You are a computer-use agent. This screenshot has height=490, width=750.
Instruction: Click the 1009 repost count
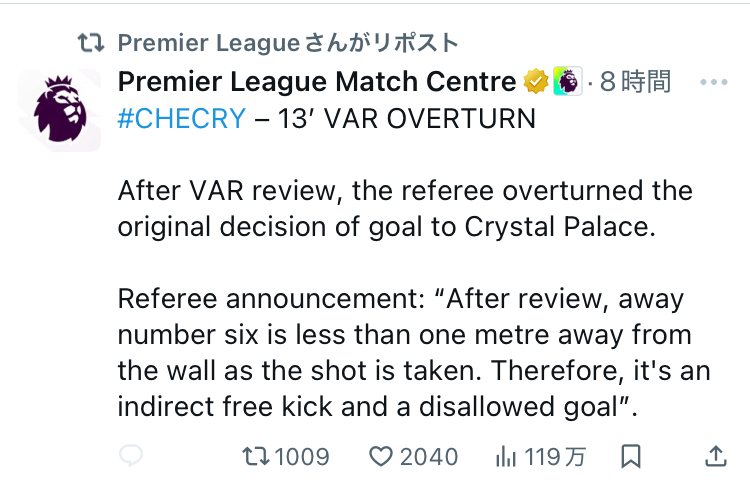(x=301, y=457)
